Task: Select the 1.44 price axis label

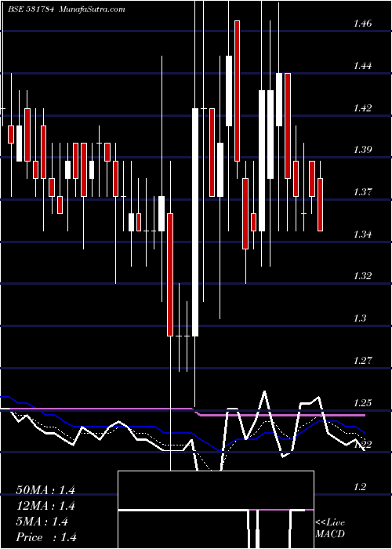Action: [362, 66]
